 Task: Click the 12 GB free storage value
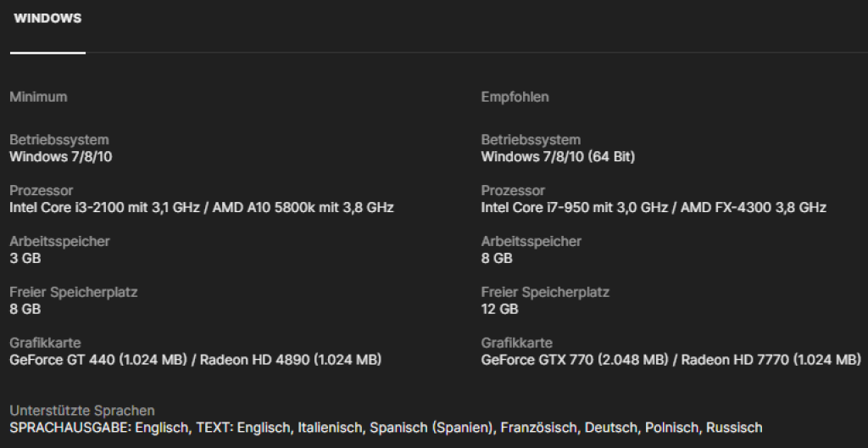coord(499,309)
